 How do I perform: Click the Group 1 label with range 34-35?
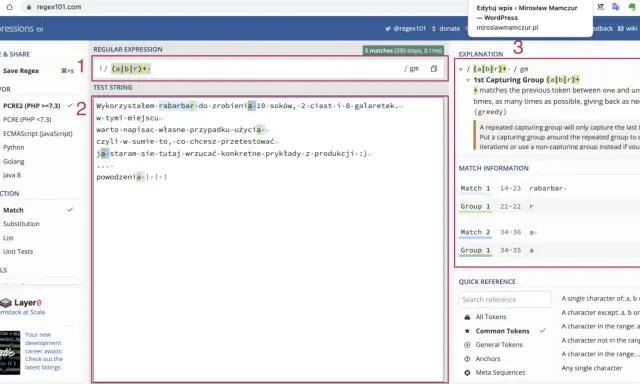(x=475, y=250)
